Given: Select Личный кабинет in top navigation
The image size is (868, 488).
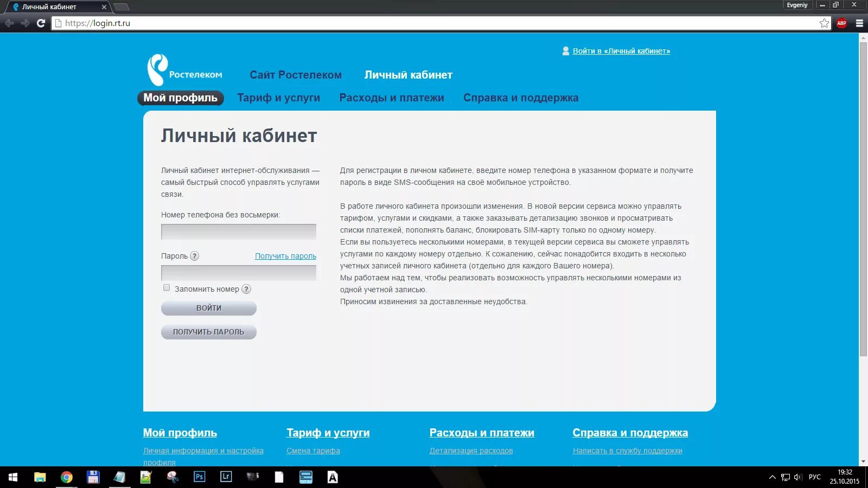Looking at the screenshot, I should coord(409,75).
